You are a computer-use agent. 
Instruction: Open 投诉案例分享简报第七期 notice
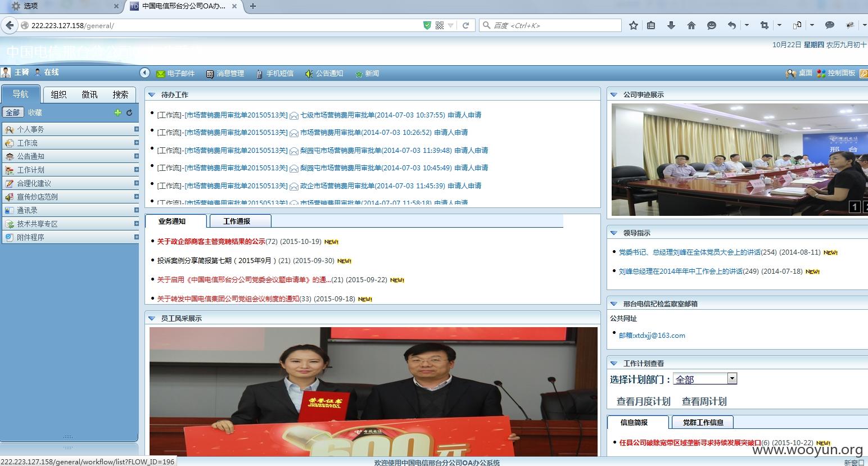[x=217, y=261]
